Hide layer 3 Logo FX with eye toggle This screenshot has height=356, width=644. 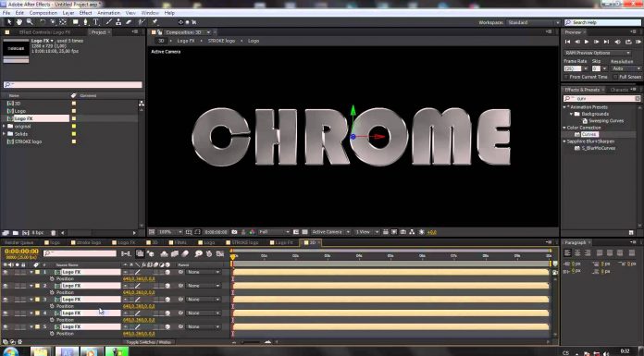5,300
